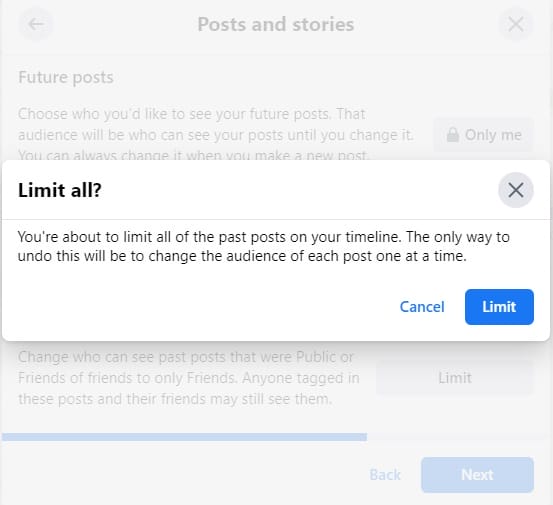
Task: Click the "undo this will be" line of text
Action: click(242, 256)
